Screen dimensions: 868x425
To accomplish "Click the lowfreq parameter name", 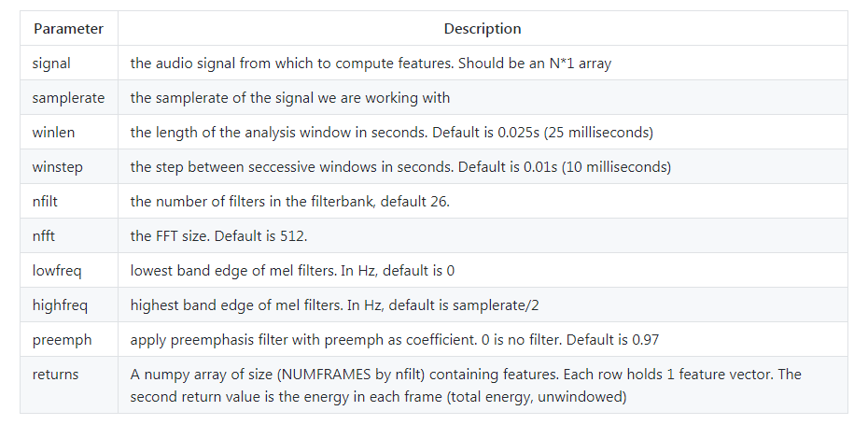I will point(57,270).
